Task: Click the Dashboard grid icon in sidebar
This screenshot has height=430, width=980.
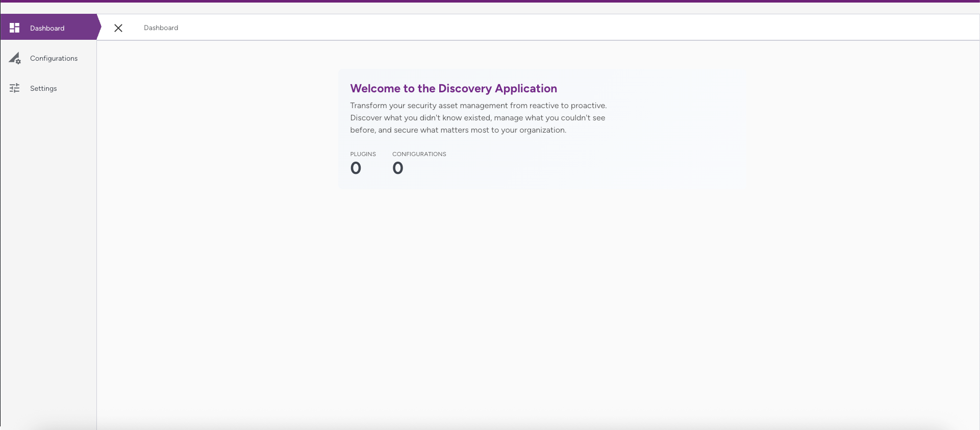Action: pos(14,28)
